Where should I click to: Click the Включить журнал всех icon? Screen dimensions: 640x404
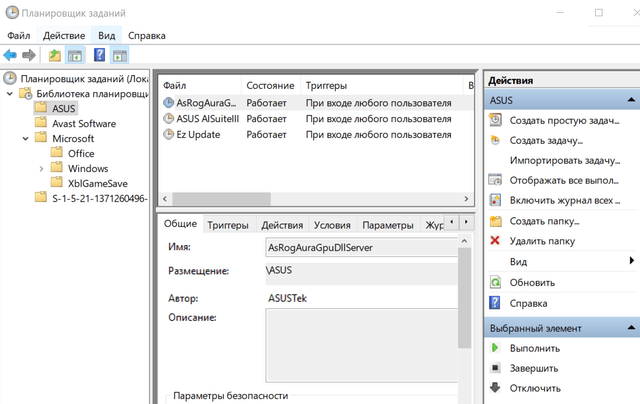[495, 200]
